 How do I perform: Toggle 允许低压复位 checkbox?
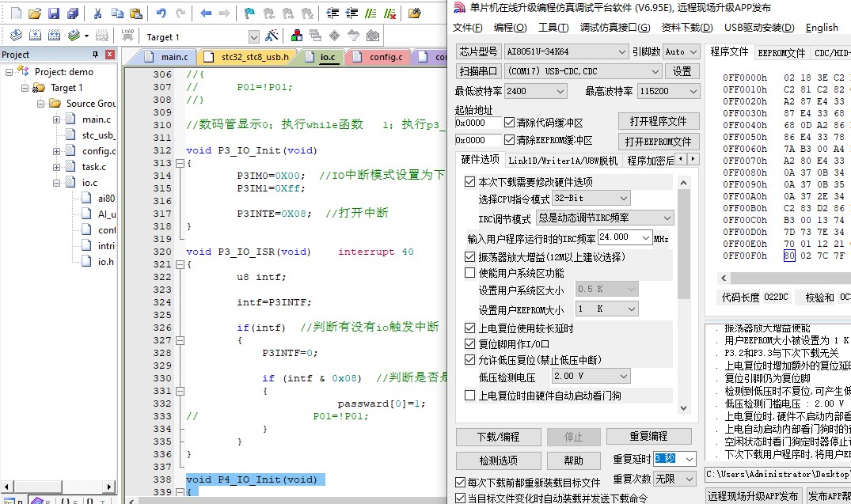coord(470,360)
